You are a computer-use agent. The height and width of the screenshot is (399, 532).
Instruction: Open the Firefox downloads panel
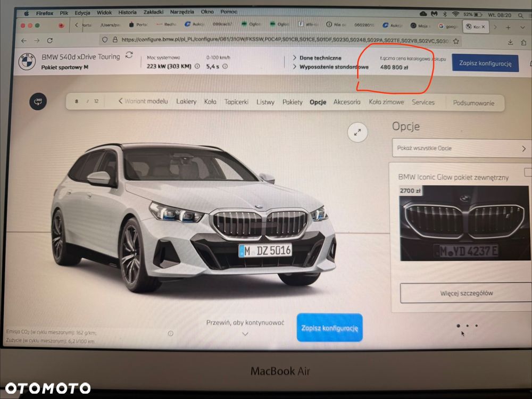coord(510,42)
